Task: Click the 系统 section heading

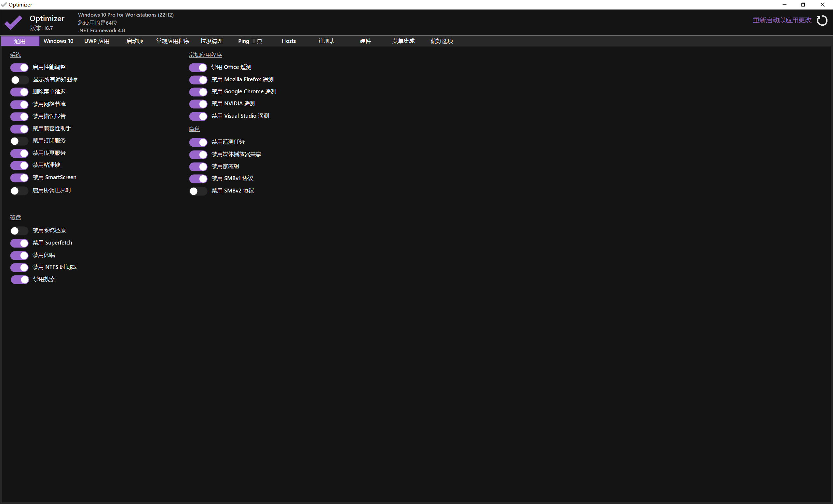Action: coord(16,55)
